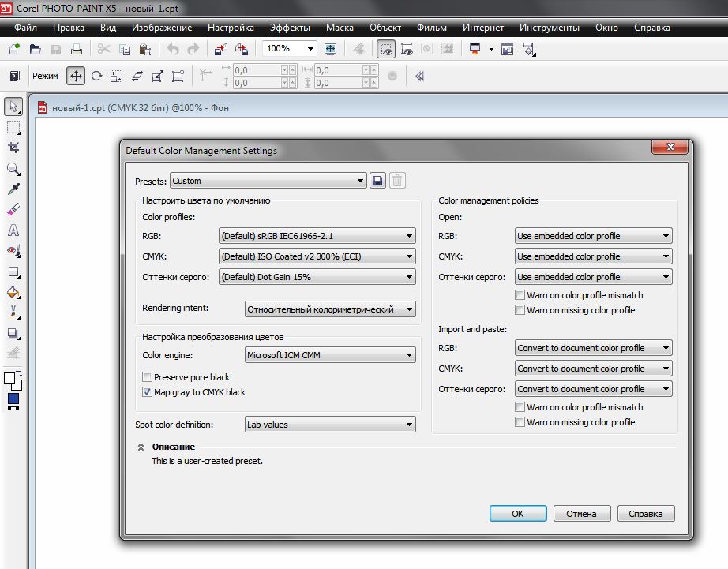Image resolution: width=728 pixels, height=569 pixels.
Task: Click the foreground and background color swatches
Action: 13,380
